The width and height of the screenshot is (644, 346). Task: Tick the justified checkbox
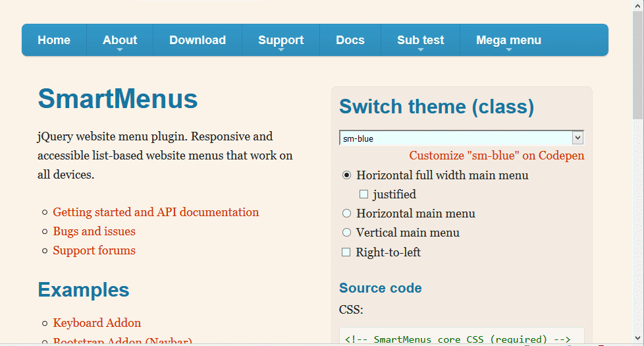(363, 194)
